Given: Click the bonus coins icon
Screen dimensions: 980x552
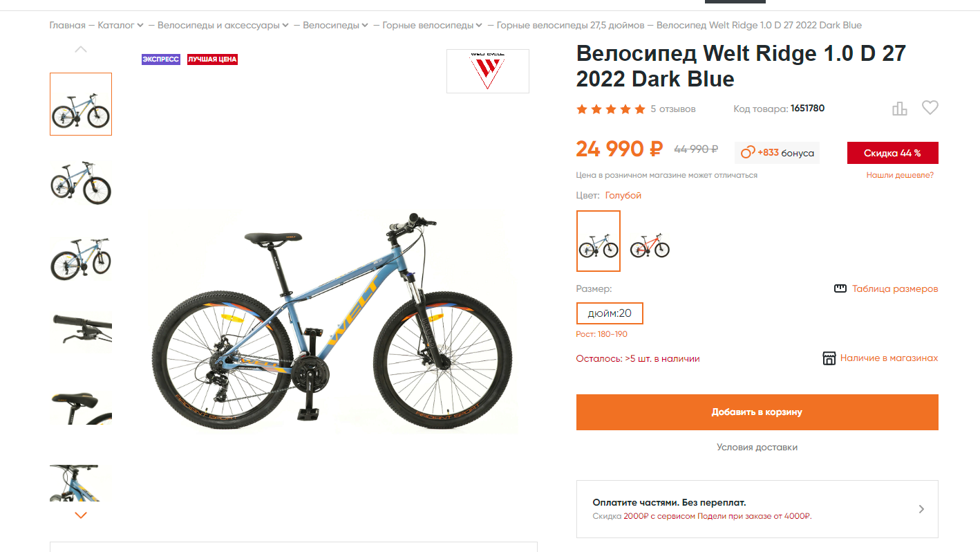Looking at the screenshot, I should tap(748, 153).
